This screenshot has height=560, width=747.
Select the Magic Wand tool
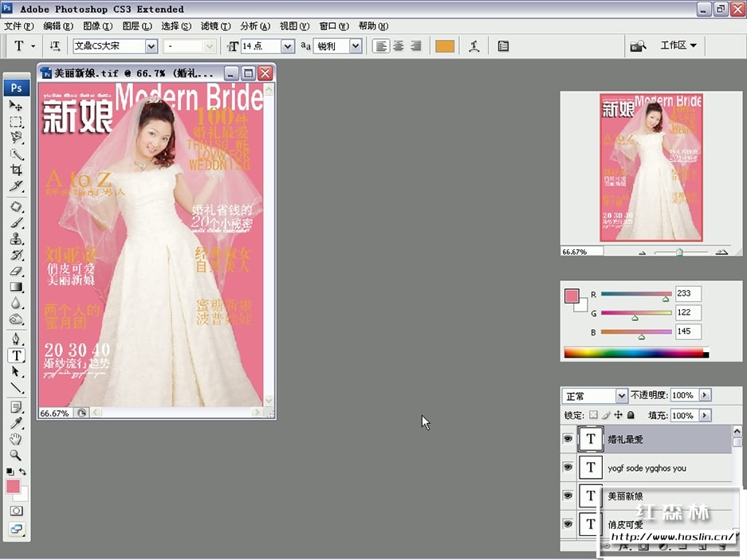coord(16,154)
